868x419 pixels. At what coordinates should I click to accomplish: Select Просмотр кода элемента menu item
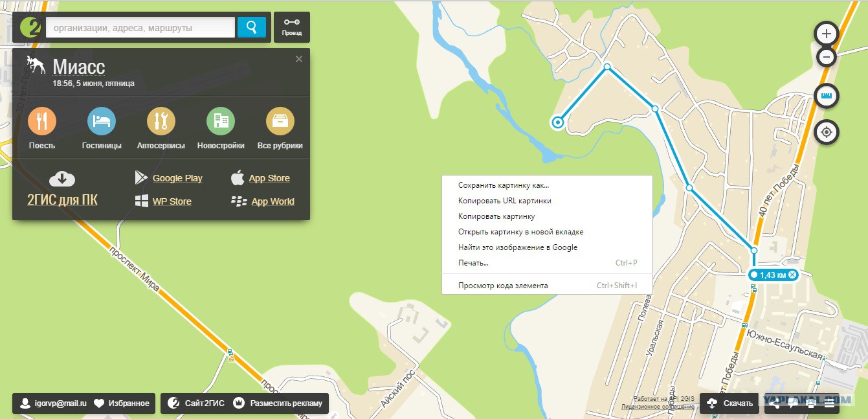point(547,286)
